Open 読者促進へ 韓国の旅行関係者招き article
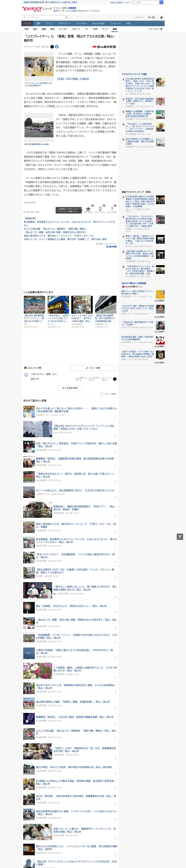 click(85, 508)
